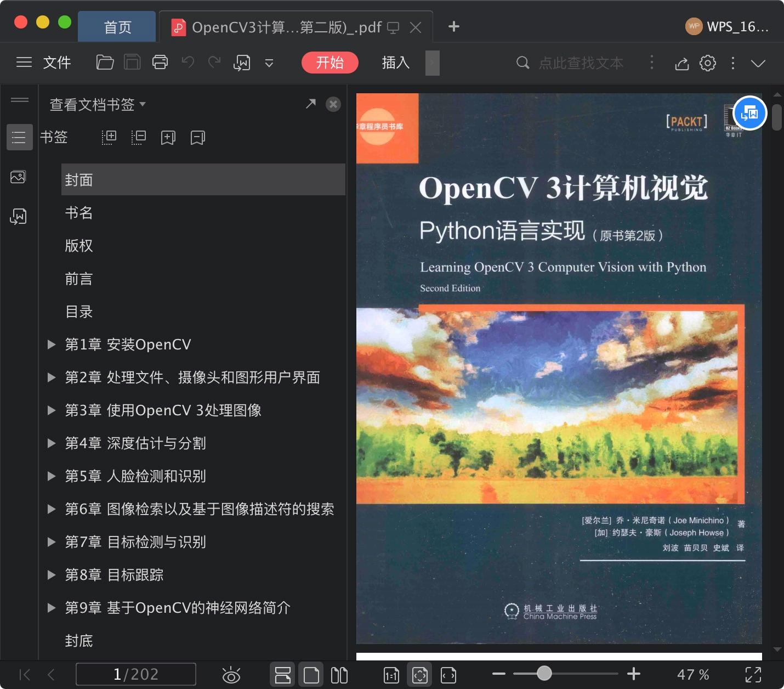Click the share export icon
Screen dimensions: 784x689
coord(681,64)
